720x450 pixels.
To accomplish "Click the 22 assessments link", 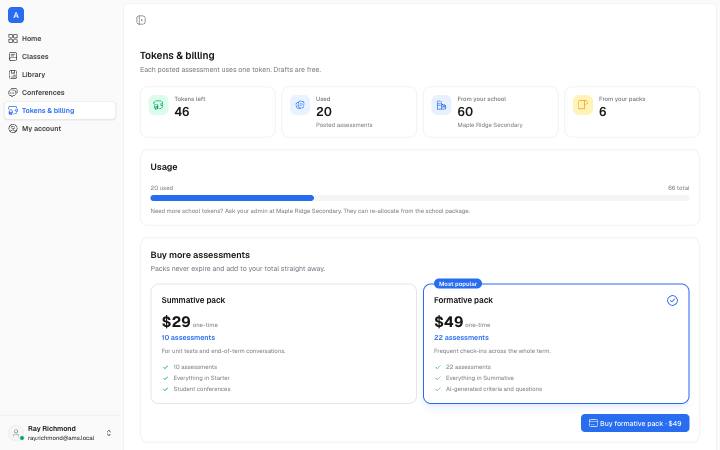I will pos(461,338).
